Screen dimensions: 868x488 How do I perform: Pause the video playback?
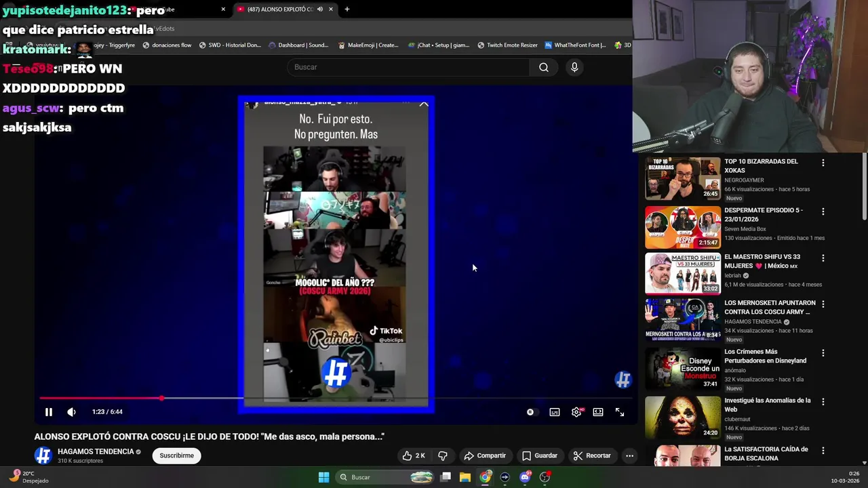pyautogui.click(x=49, y=412)
